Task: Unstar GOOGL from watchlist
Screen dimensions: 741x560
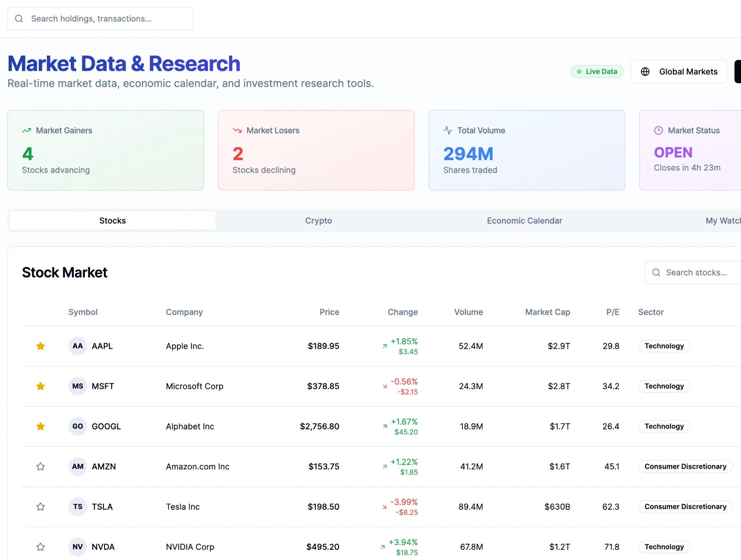Action: (x=40, y=427)
